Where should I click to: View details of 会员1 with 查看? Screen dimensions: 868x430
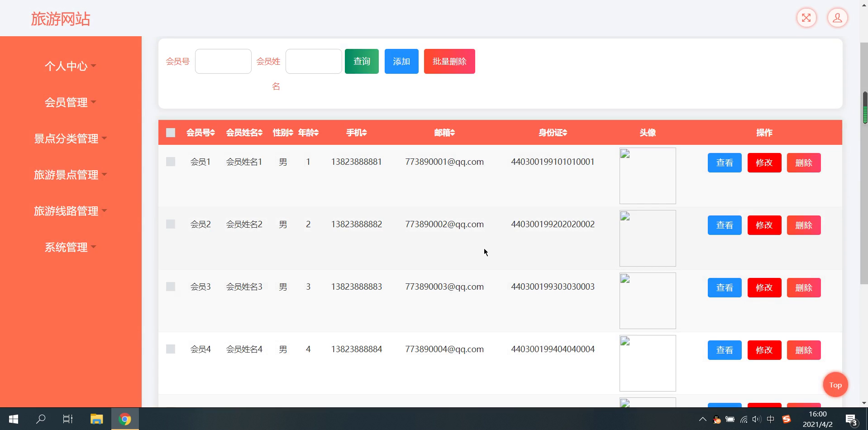tap(725, 162)
